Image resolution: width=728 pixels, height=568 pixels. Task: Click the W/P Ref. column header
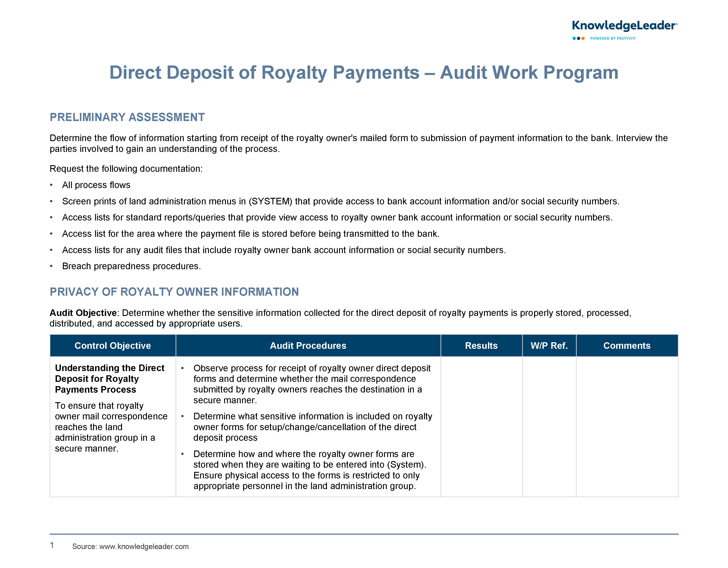click(549, 346)
